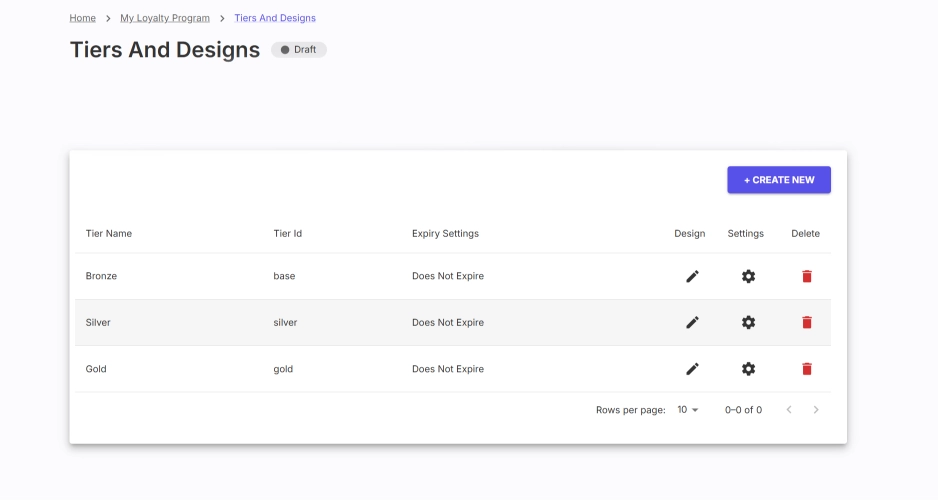The image size is (938, 500).
Task: Edit the Silver tier design
Action: pyautogui.click(x=692, y=322)
